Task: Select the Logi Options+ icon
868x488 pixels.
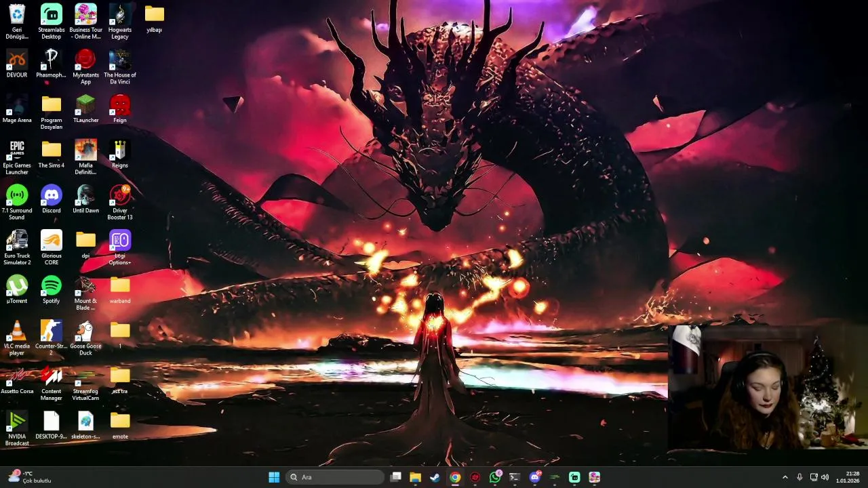Action: tap(120, 247)
